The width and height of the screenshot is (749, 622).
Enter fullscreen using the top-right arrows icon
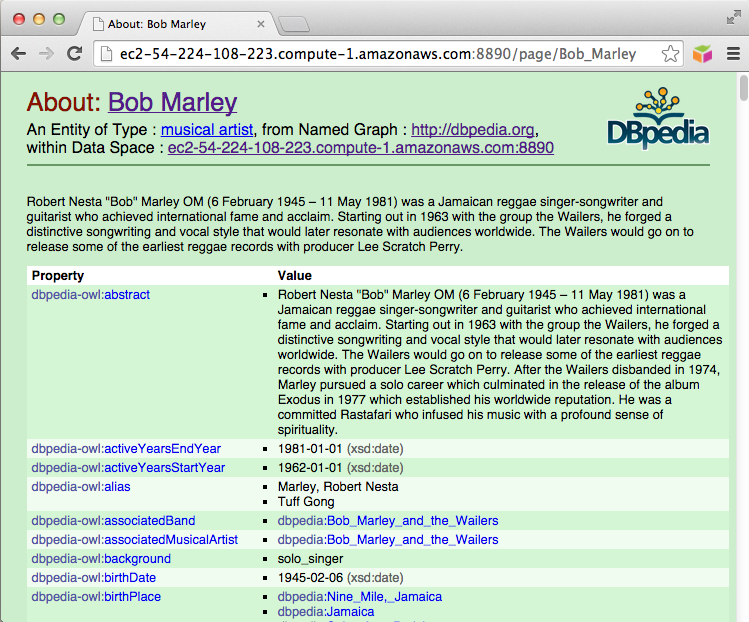(x=732, y=17)
